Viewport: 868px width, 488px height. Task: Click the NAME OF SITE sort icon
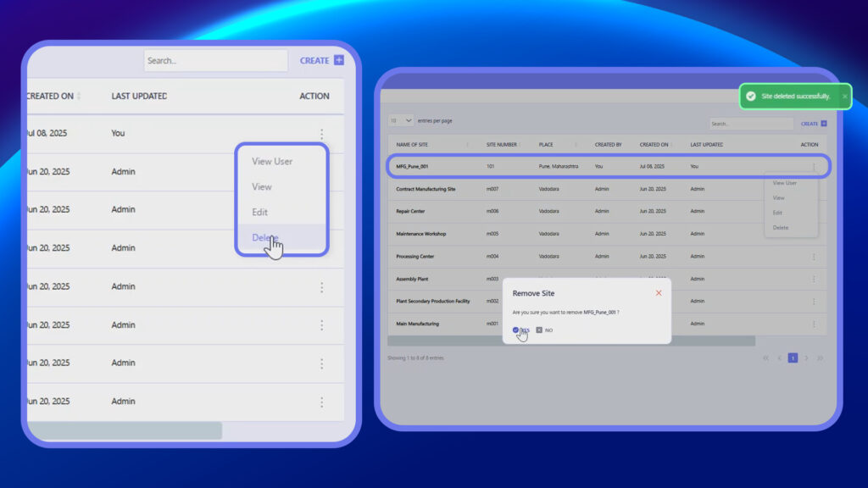pyautogui.click(x=468, y=145)
